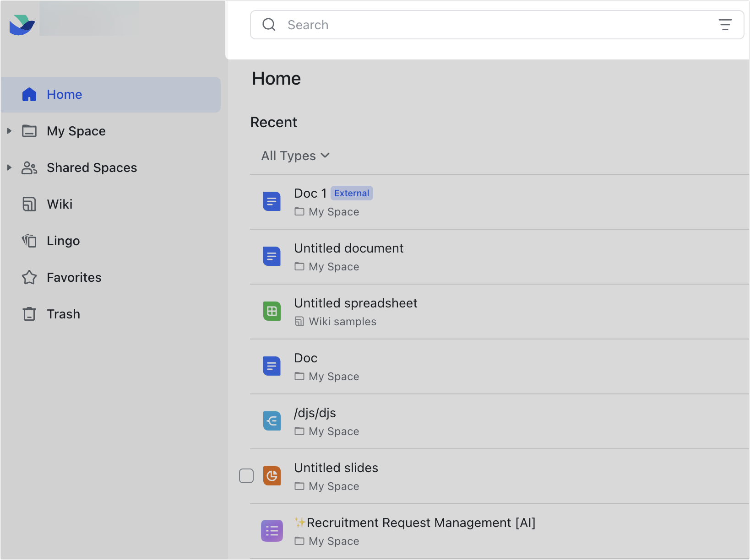The image size is (750, 560).
Task: Click inside the Search field
Action: 412,25
